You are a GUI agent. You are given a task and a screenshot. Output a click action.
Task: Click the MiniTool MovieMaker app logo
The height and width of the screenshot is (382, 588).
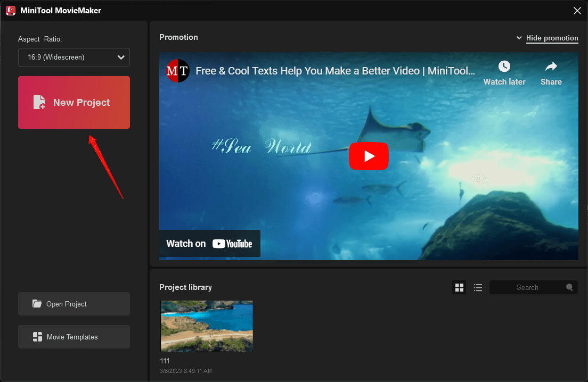point(11,11)
